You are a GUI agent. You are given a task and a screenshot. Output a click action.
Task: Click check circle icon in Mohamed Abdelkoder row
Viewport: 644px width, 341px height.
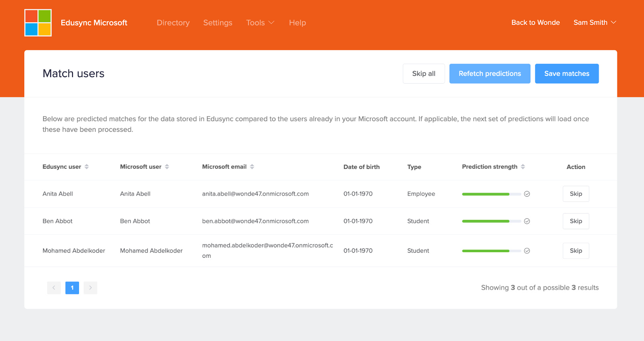527,251
